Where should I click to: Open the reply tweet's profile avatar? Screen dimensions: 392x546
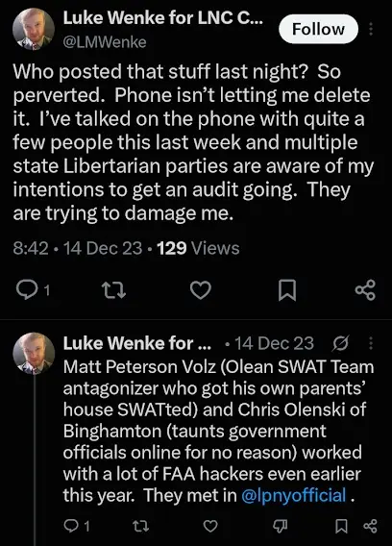pyautogui.click(x=34, y=354)
